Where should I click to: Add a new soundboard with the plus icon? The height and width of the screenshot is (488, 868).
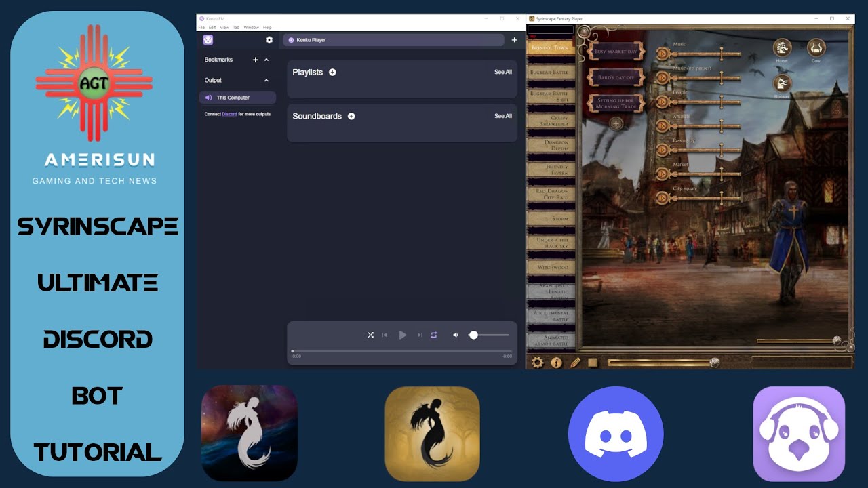point(351,116)
